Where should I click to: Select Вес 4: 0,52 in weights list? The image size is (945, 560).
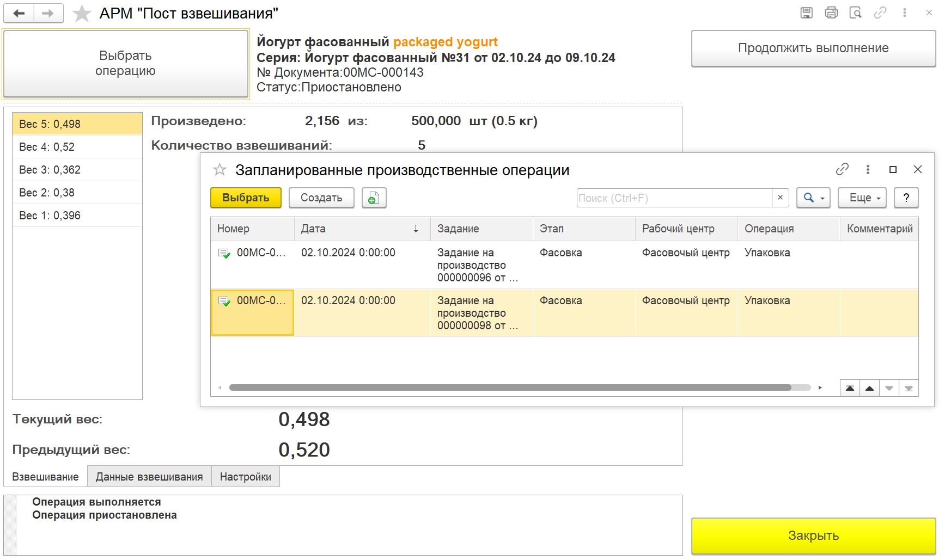[x=77, y=147]
